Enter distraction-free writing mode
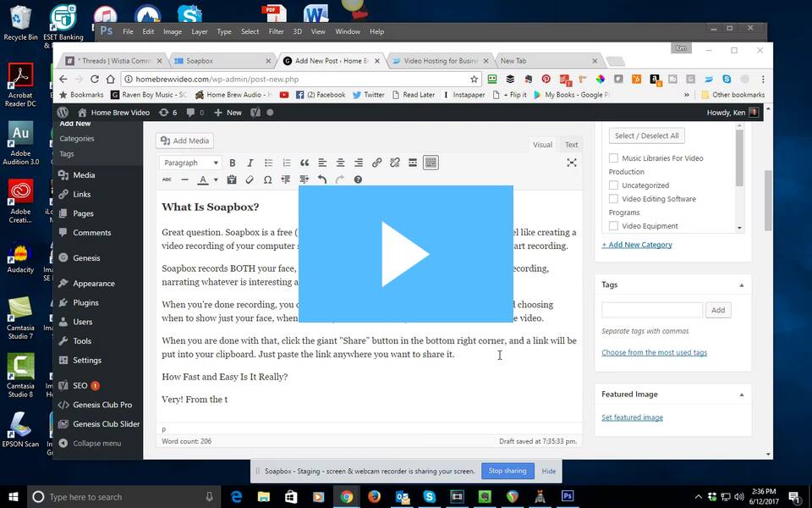 (x=572, y=163)
